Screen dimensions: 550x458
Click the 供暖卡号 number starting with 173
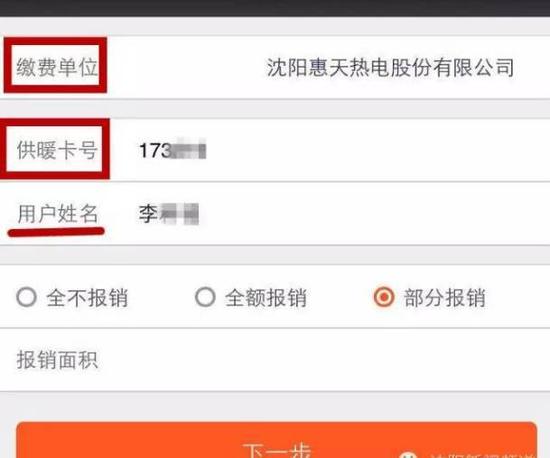tap(172, 150)
